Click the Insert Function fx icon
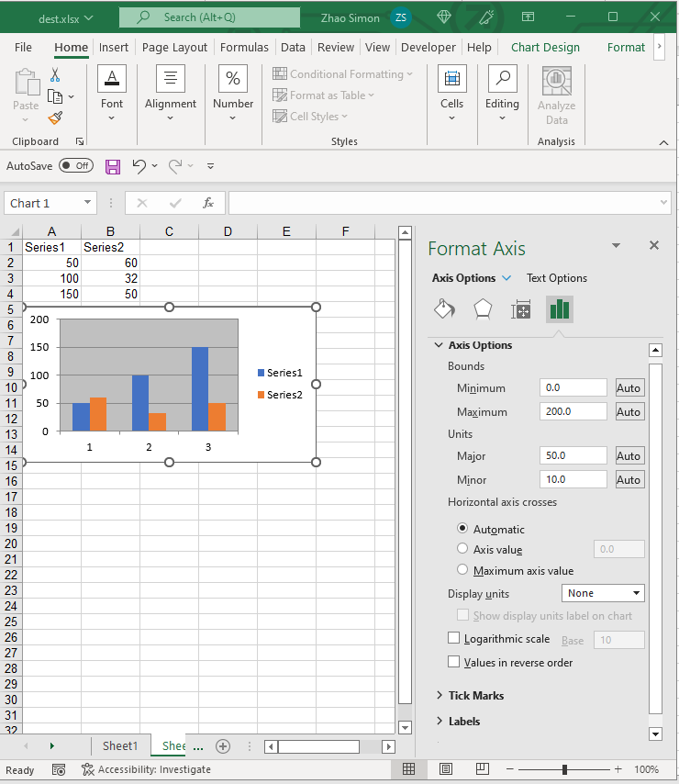The height and width of the screenshot is (784, 679). coord(208,203)
